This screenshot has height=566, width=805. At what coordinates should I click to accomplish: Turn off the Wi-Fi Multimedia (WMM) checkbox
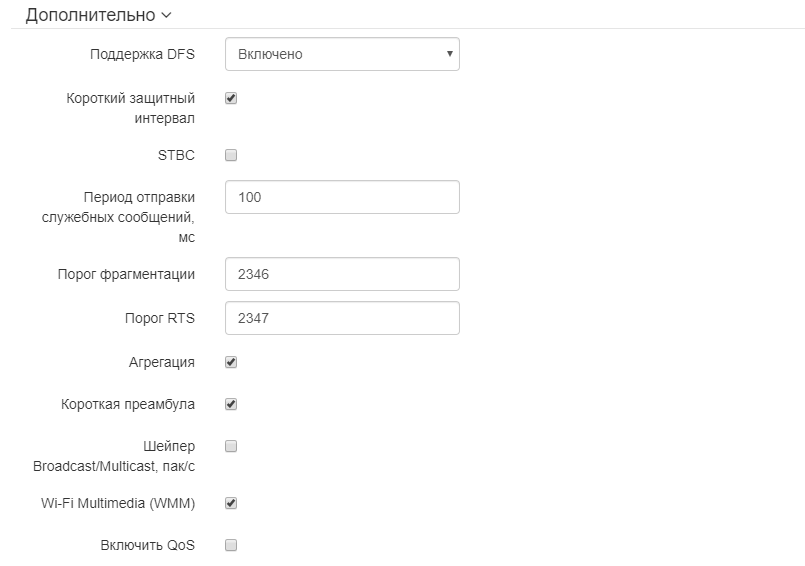click(x=231, y=503)
